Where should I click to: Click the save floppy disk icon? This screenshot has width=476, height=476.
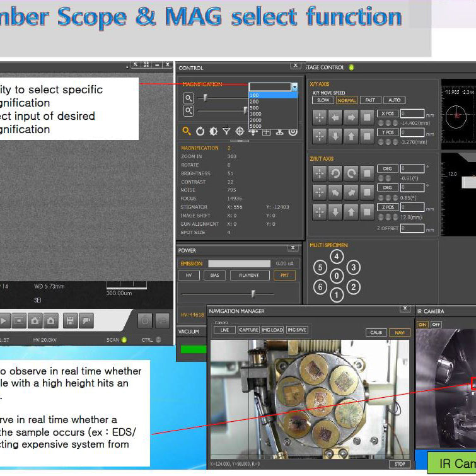pyautogui.click(x=70, y=320)
